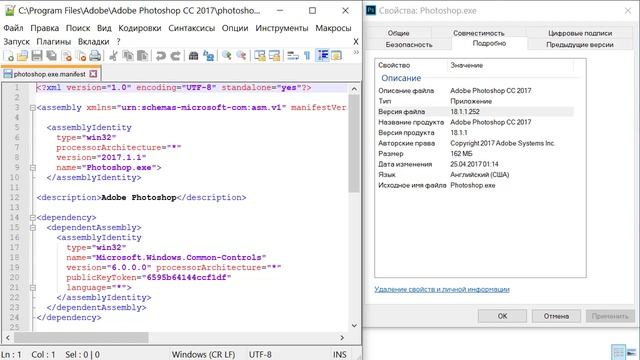Click the X in the menu bar to close the document
Viewport: 640px width, 360px height.
(x=356, y=42)
